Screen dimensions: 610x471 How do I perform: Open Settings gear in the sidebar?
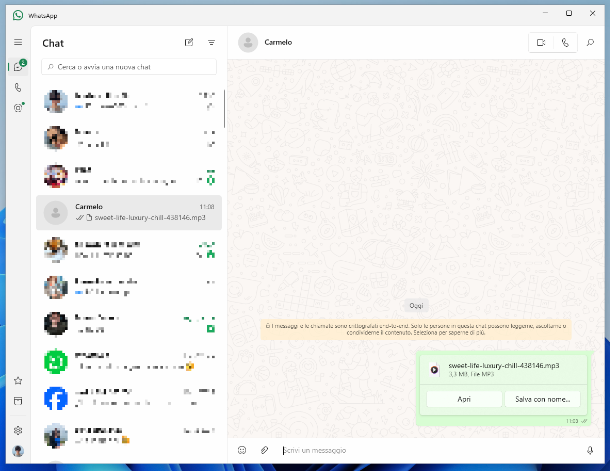18,430
